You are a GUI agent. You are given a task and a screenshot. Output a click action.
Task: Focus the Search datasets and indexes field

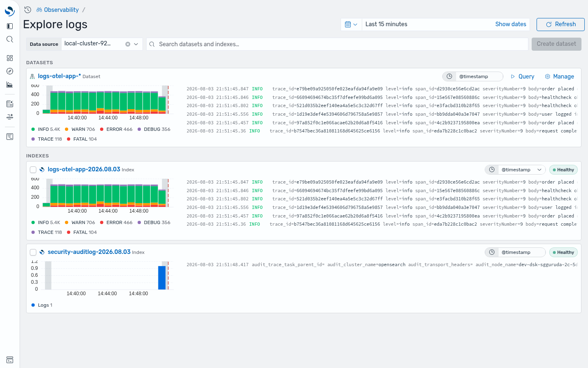click(337, 44)
